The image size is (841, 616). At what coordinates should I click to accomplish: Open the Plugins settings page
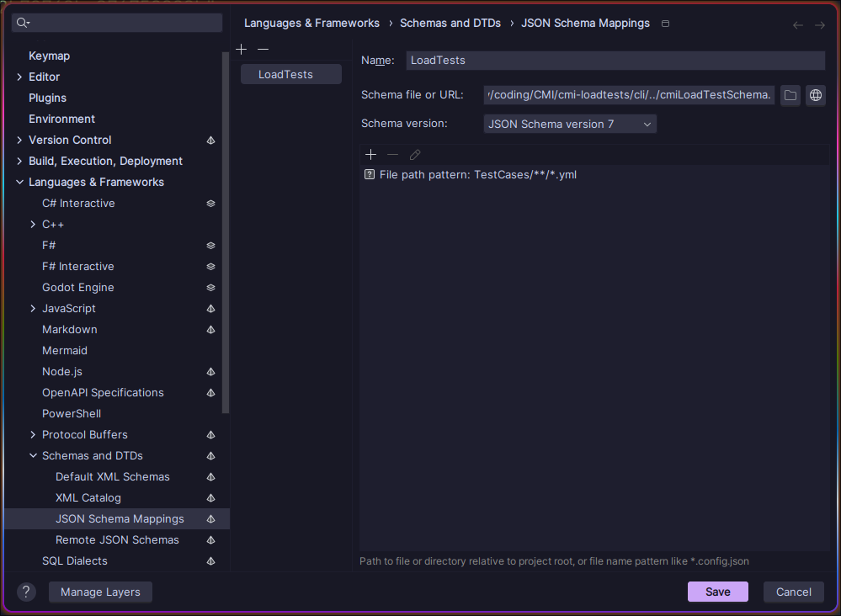(x=47, y=98)
